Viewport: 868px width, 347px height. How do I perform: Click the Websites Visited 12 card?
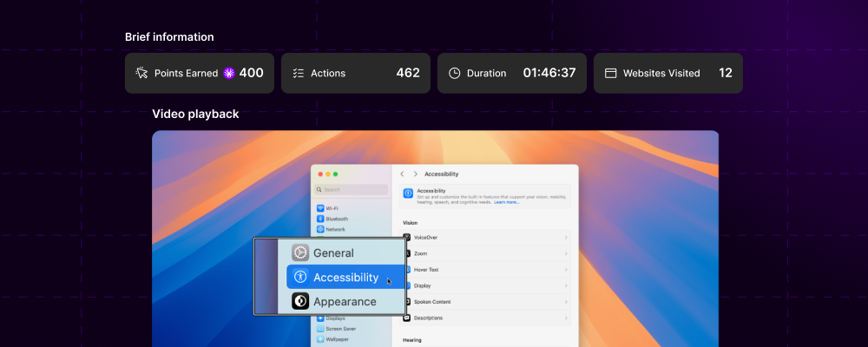tap(668, 73)
